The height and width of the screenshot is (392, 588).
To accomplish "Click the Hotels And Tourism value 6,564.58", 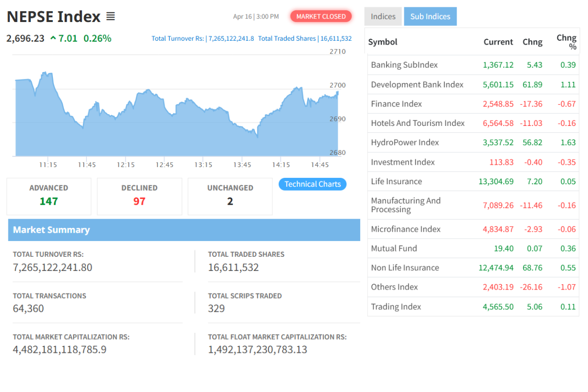I will 498,123.
